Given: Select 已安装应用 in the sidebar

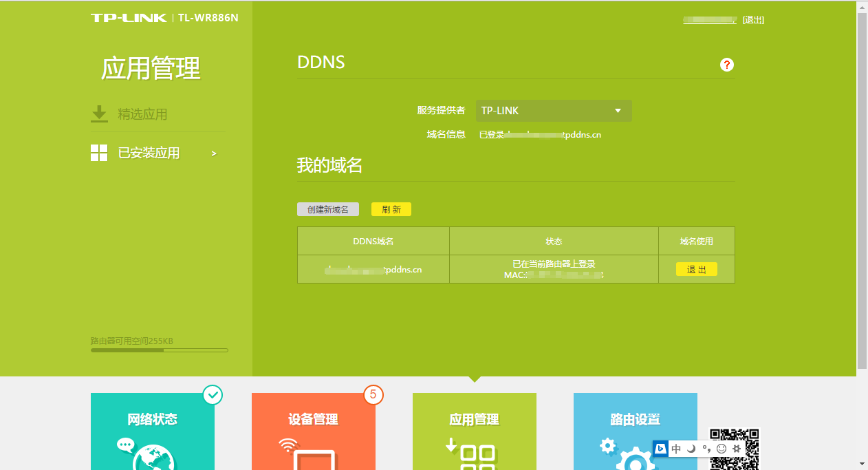Looking at the screenshot, I should [x=149, y=153].
